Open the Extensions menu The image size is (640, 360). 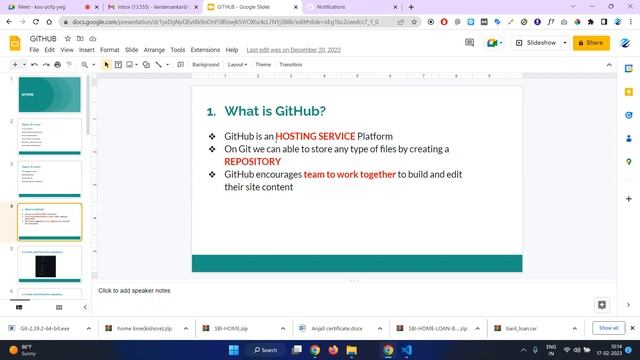(205, 50)
